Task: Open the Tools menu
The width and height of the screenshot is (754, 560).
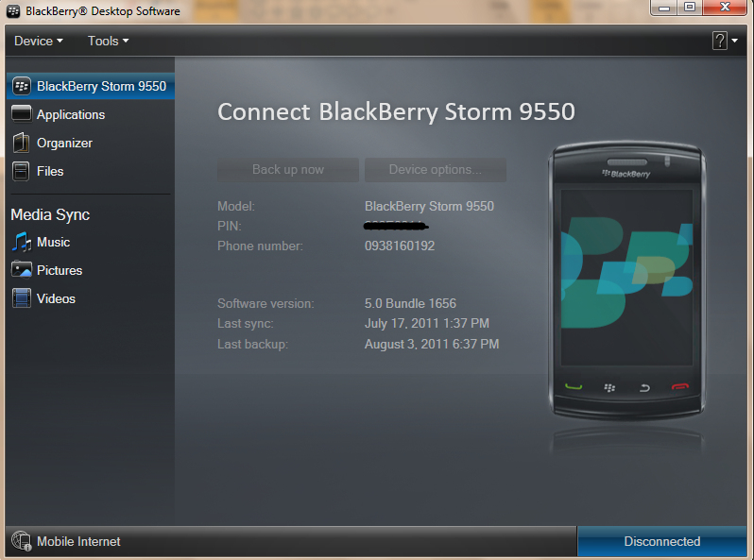Action: (109, 41)
